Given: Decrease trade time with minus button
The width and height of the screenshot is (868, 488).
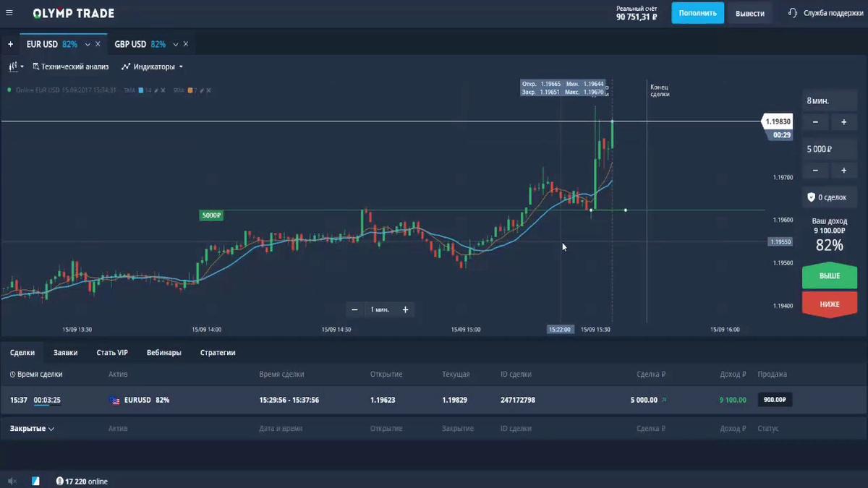Looking at the screenshot, I should 816,122.
